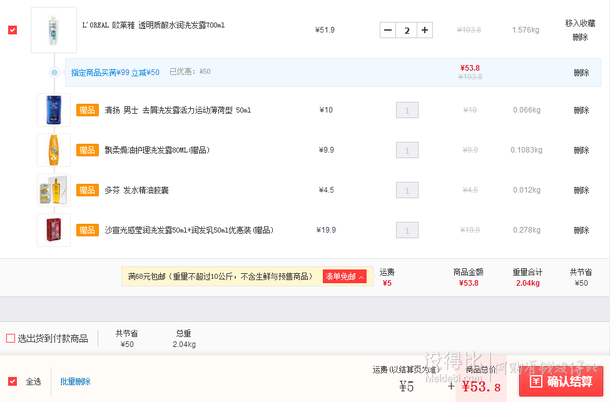Open the 飘柔 shampoo gift thumbnail

pos(54,150)
